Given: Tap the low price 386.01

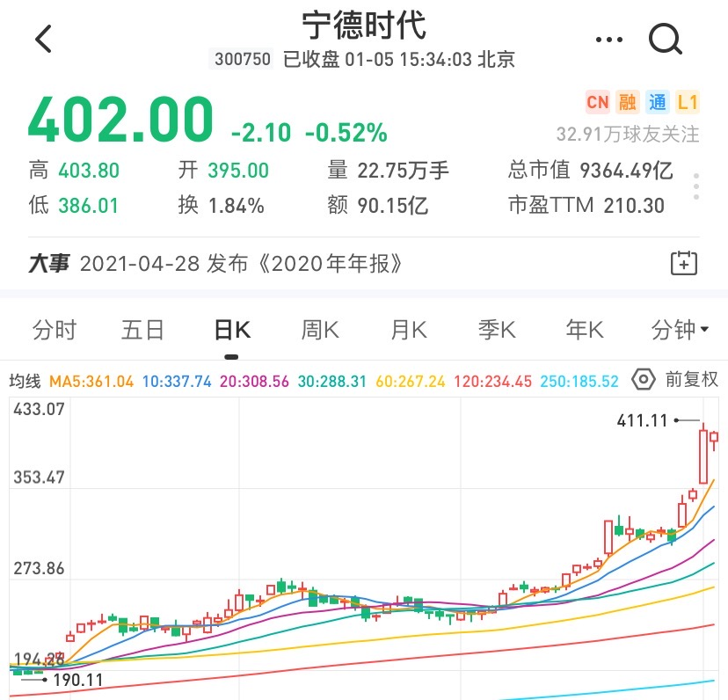Looking at the screenshot, I should pos(88,205).
